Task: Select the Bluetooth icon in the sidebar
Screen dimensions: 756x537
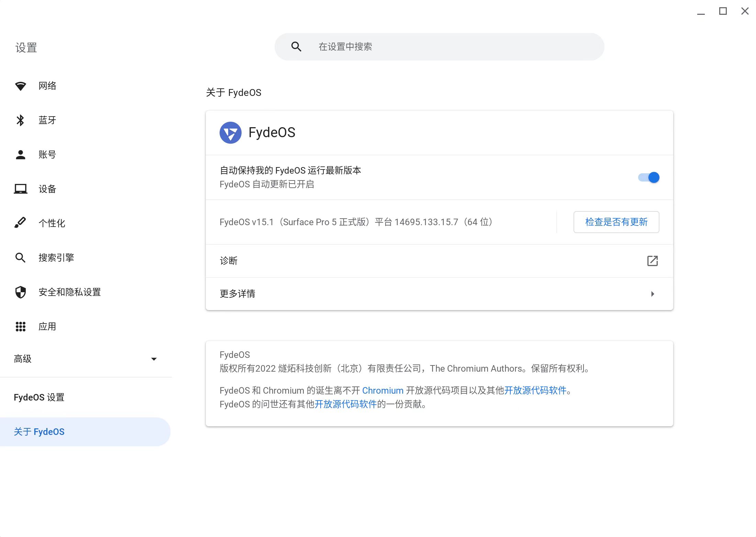Action: 21,120
